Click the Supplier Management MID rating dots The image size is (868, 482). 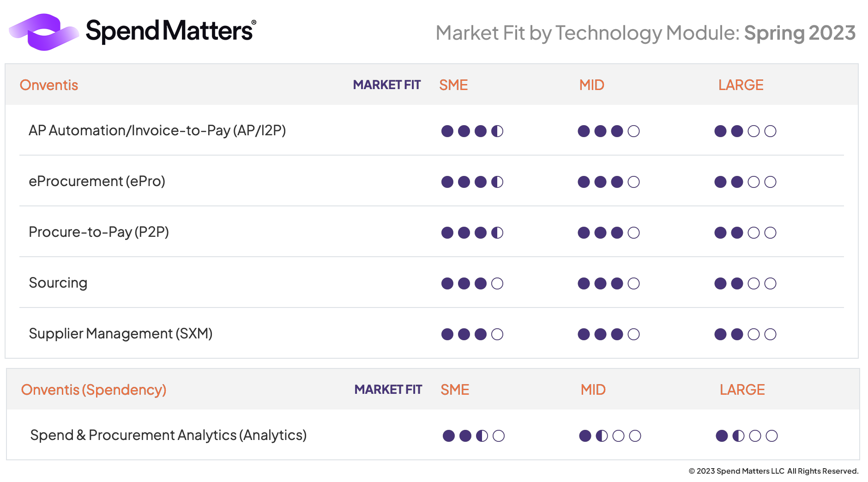point(609,334)
